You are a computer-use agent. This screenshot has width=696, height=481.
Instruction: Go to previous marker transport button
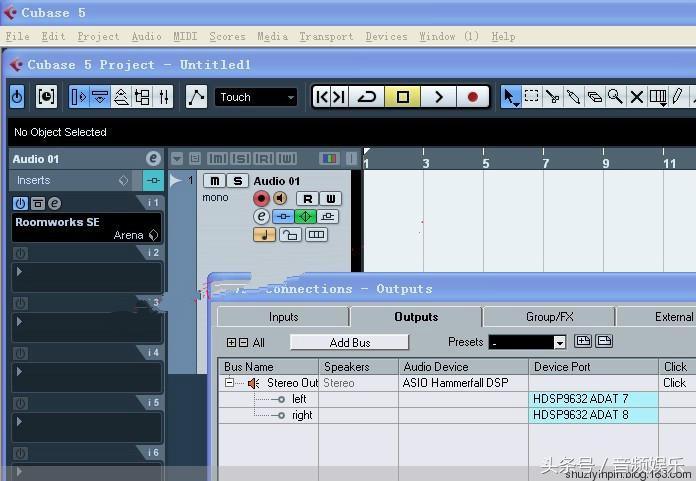(x=323, y=96)
